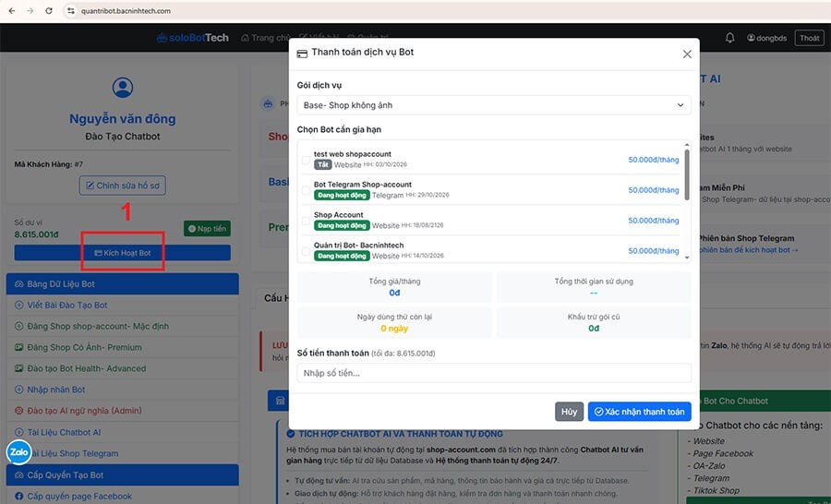Click image icon next to Đăng Shop Có Ảnh

click(19, 348)
